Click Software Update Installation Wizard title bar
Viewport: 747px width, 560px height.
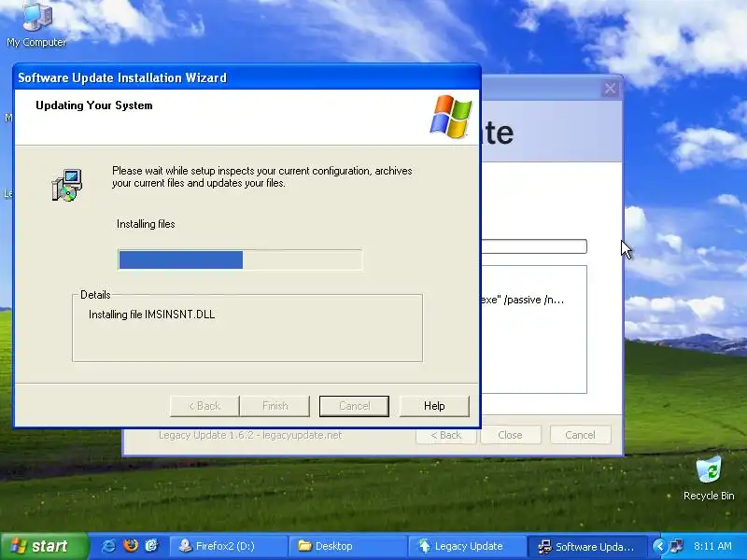click(247, 77)
